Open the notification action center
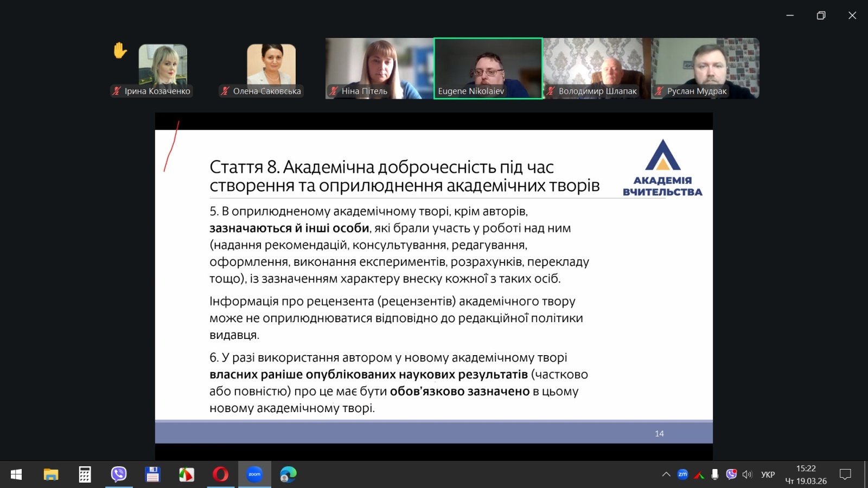The height and width of the screenshot is (488, 868). 845,474
